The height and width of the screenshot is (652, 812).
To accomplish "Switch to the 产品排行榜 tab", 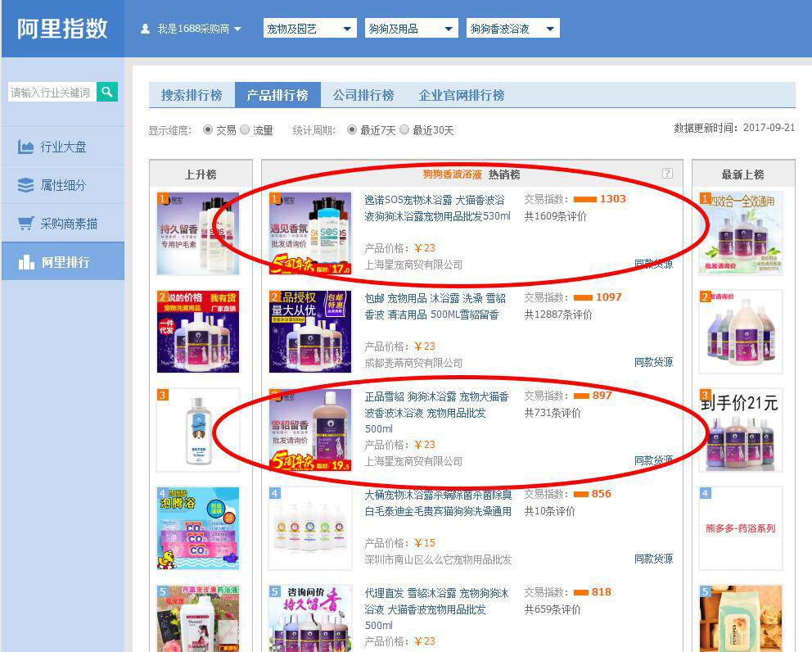I will (277, 95).
